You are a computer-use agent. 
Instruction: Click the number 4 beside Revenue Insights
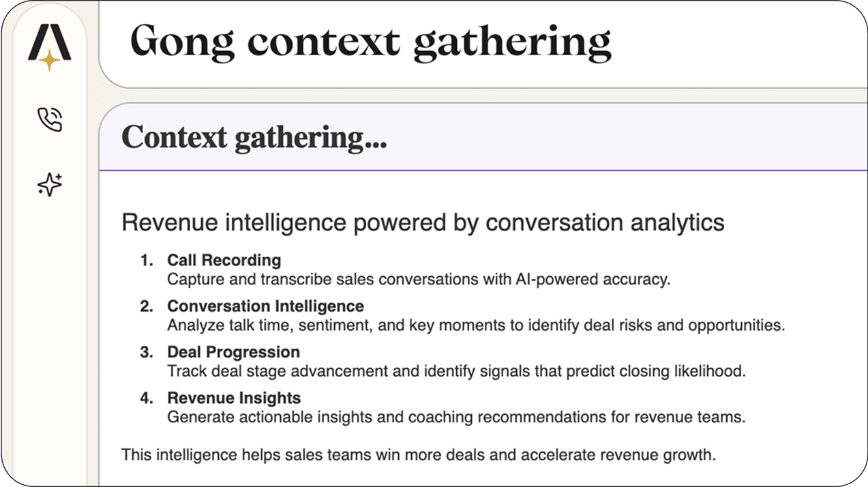(x=145, y=398)
